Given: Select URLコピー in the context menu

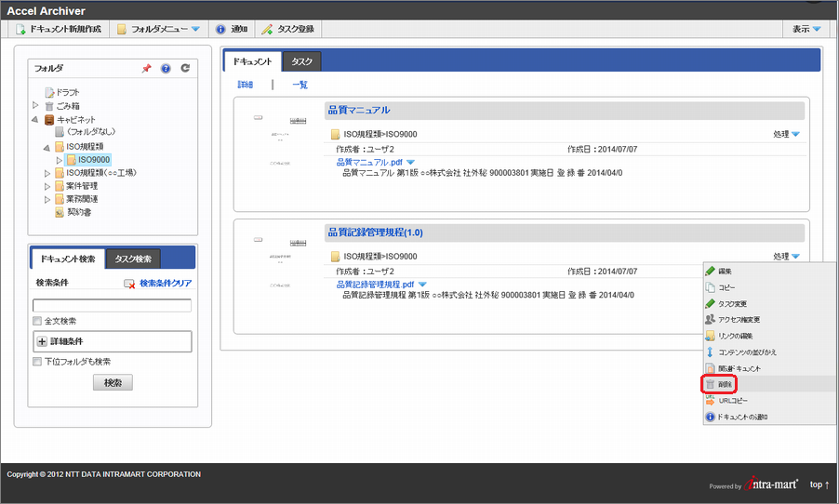Looking at the screenshot, I should click(733, 400).
